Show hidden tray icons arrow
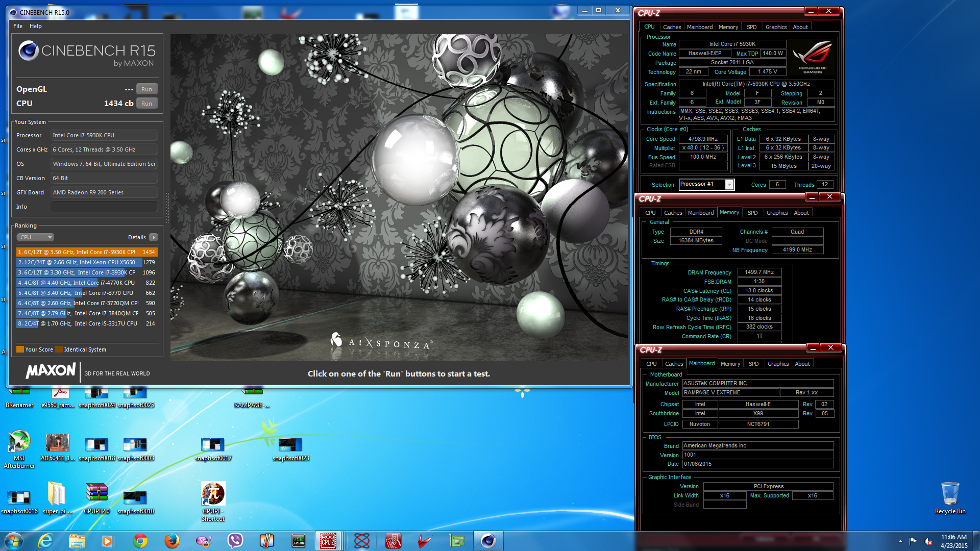Viewport: 980px width, 551px height. click(x=900, y=541)
